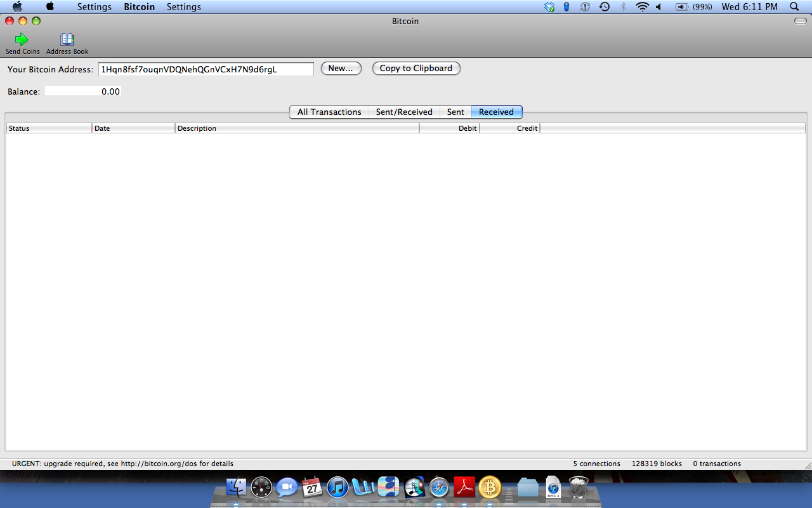812x508 pixels.
Task: Open Adobe Reader from the dock
Action: point(464,488)
